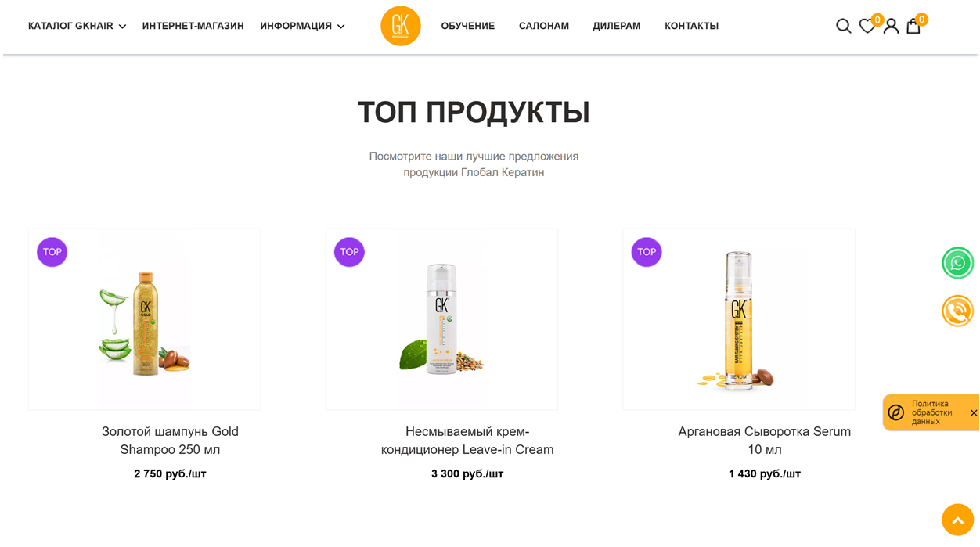Viewport: 980px width, 547px height.
Task: Expand the Информация dropdown menu
Action: click(x=302, y=26)
